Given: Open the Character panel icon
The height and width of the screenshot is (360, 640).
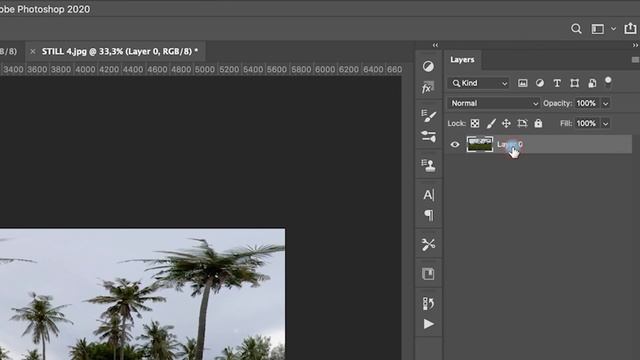Looking at the screenshot, I should click(x=428, y=195).
